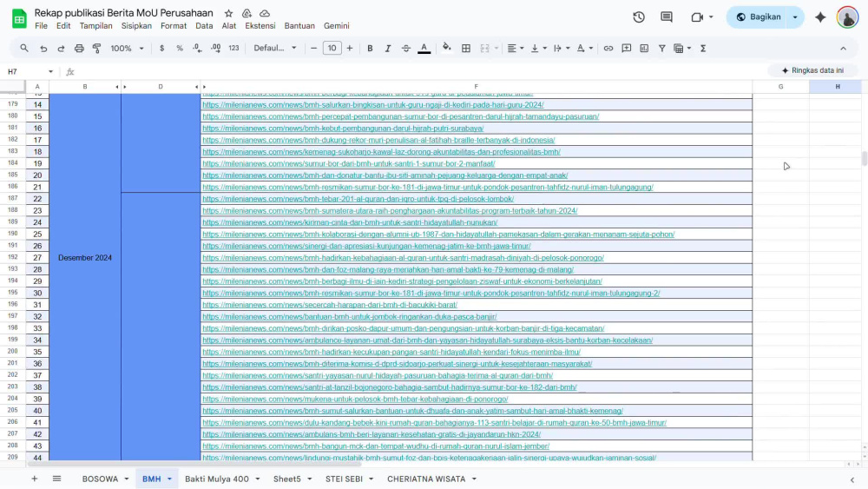The width and height of the screenshot is (868, 489).
Task: Toggle strikethrough formatting
Action: [405, 48]
